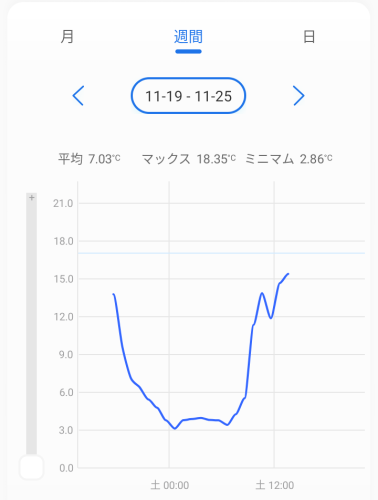Go to previous week with left arrow
The image size is (378, 500).
point(78,96)
